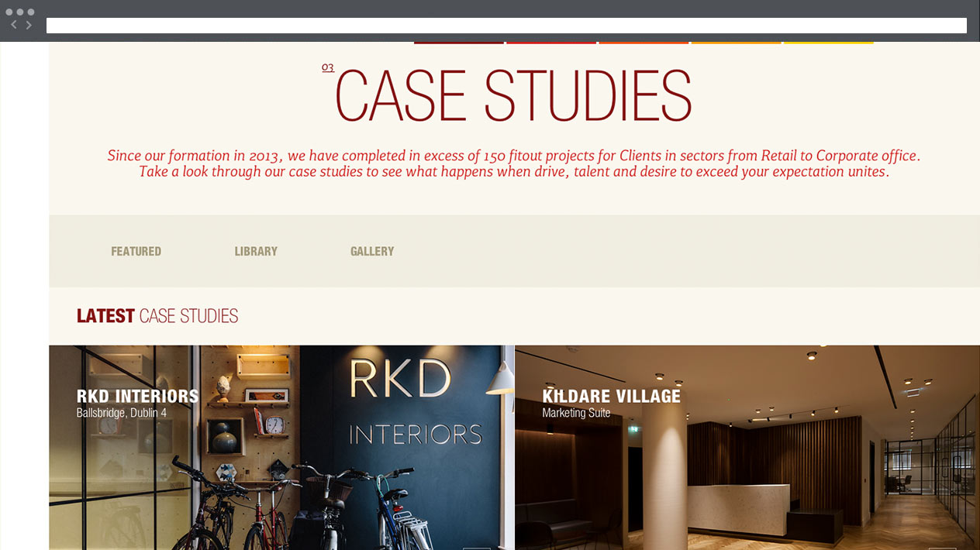Select the bright red navigation bar
This screenshot has height=550, width=980.
point(551,42)
